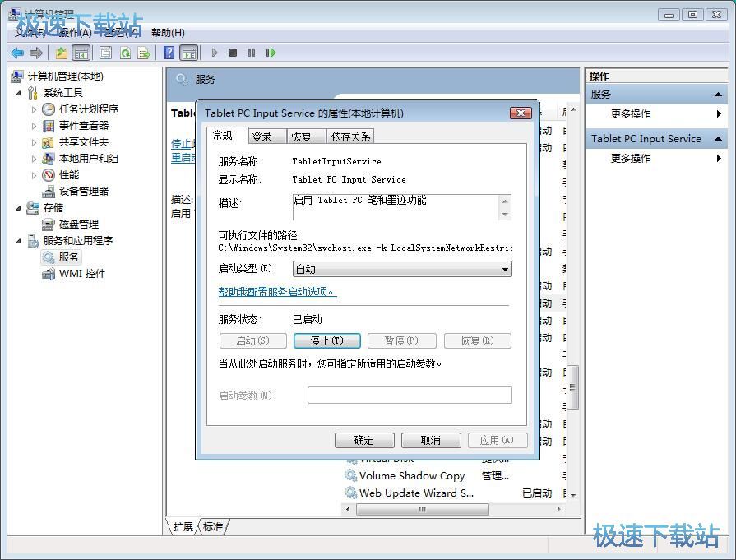Click the Forward arrow toolbar icon
The height and width of the screenshot is (560, 736).
(x=36, y=53)
